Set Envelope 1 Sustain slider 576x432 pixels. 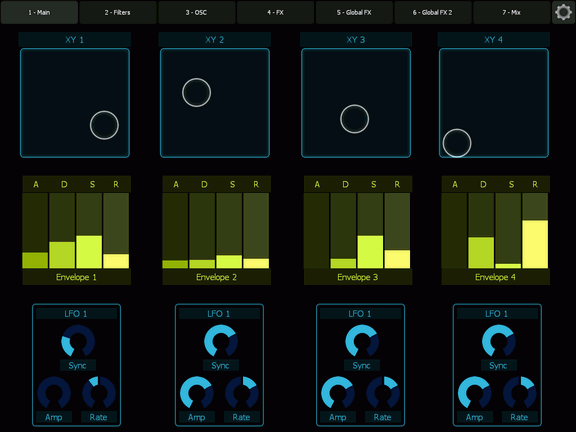pos(89,231)
